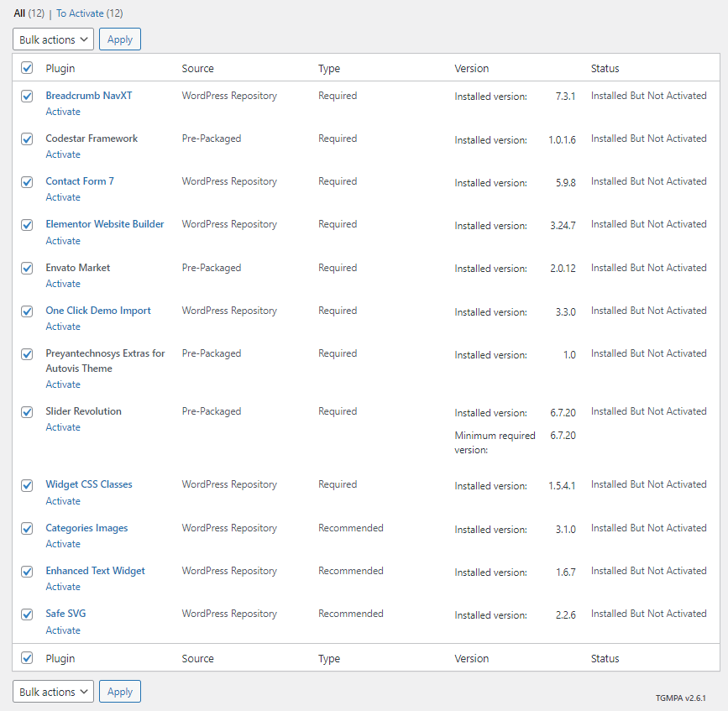Toggle the select-all checkbox in the table footer

[x=27, y=657]
